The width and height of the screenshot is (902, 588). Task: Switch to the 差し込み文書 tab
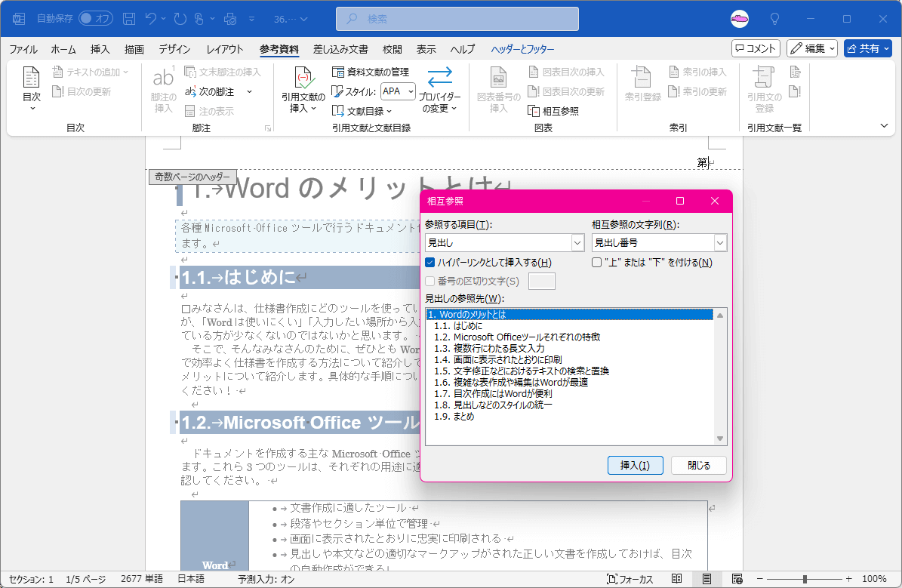[x=340, y=50]
